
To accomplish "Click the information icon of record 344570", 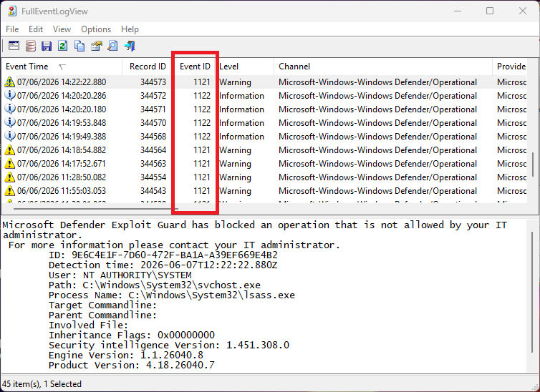I will point(9,122).
